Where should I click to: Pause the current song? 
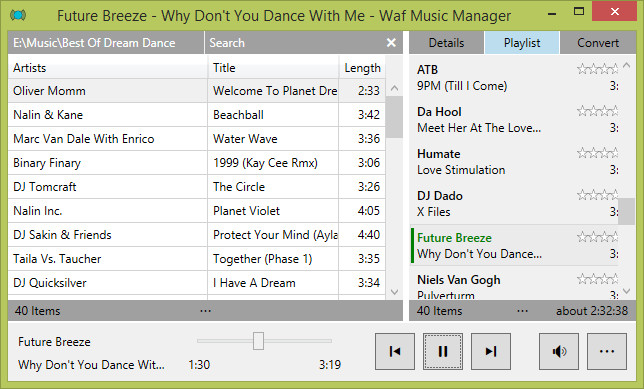coord(443,351)
